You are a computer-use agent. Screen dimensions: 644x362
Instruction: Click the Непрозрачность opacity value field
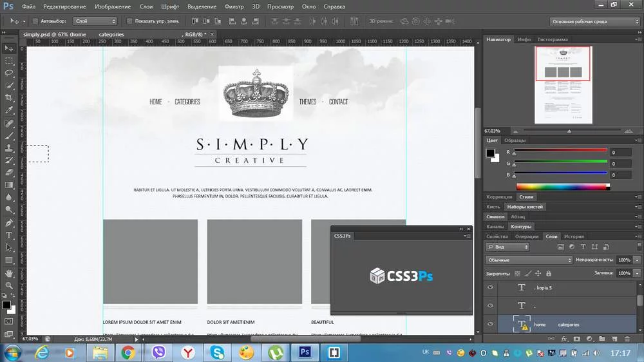(x=623, y=260)
